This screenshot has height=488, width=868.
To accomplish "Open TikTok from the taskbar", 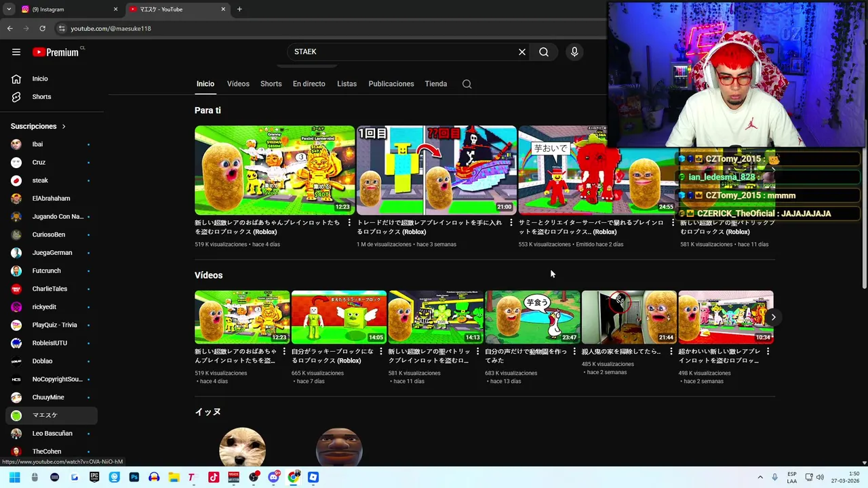I will tap(214, 477).
